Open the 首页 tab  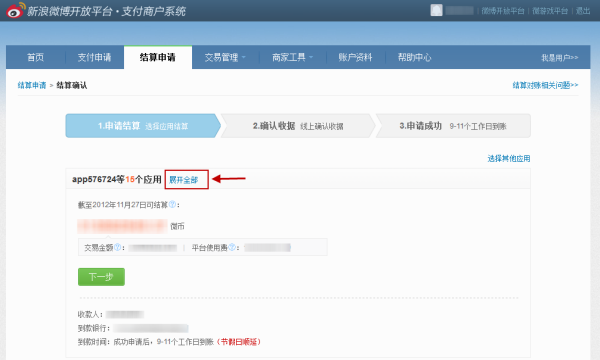[36, 57]
